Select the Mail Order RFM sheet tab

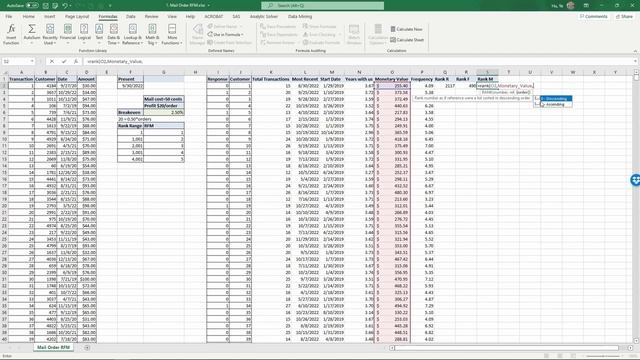pos(53,347)
